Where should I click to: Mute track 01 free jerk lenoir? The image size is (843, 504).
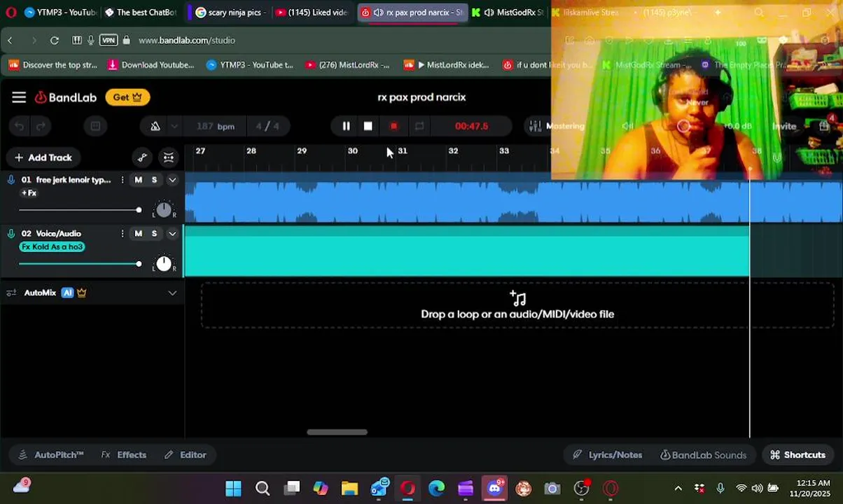pos(138,180)
